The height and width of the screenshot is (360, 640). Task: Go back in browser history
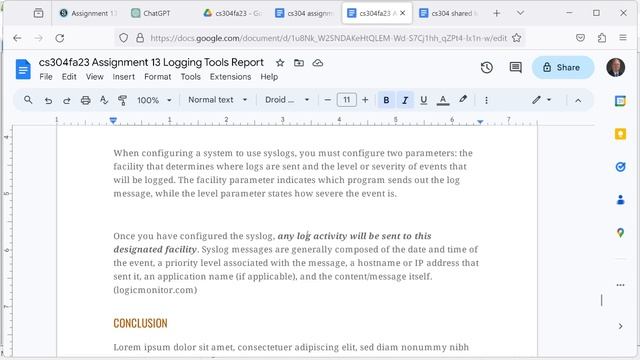17,38
